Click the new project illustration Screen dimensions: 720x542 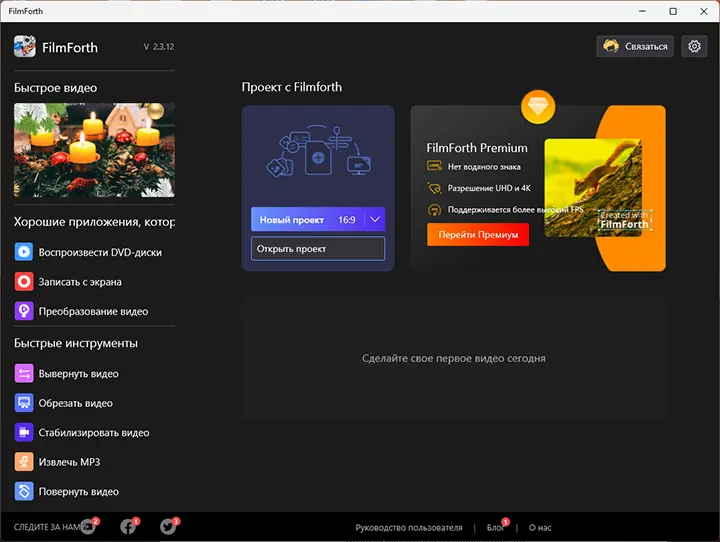pyautogui.click(x=318, y=151)
